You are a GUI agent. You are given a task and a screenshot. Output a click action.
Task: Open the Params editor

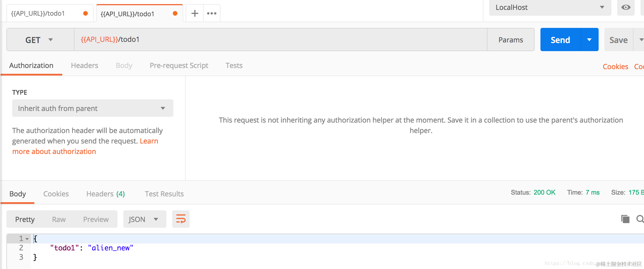[x=511, y=40]
